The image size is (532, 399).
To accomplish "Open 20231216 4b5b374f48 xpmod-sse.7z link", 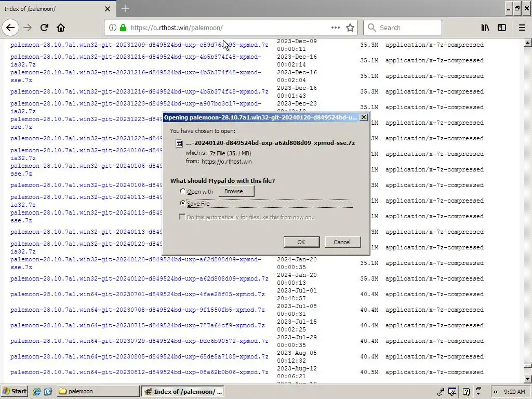I will tap(136, 76).
